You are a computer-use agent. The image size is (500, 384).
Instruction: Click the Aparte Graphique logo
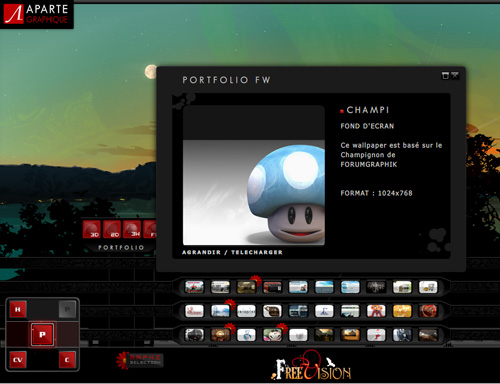point(36,14)
